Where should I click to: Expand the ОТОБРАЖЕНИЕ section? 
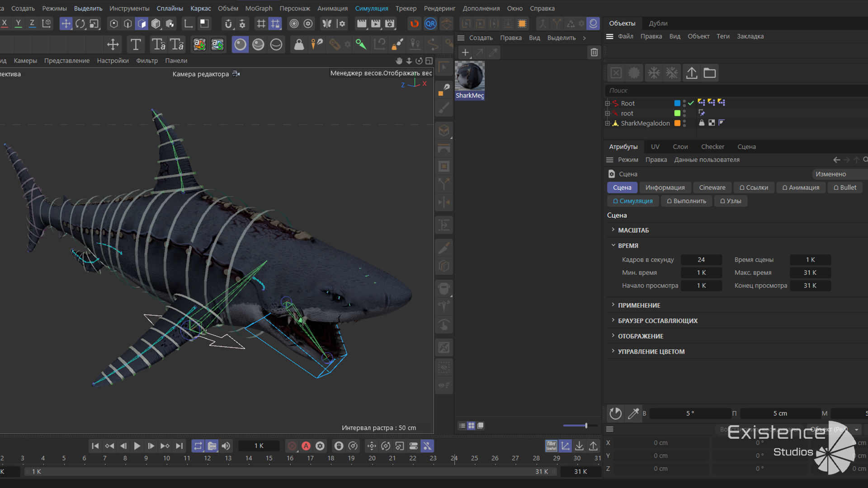(x=613, y=336)
